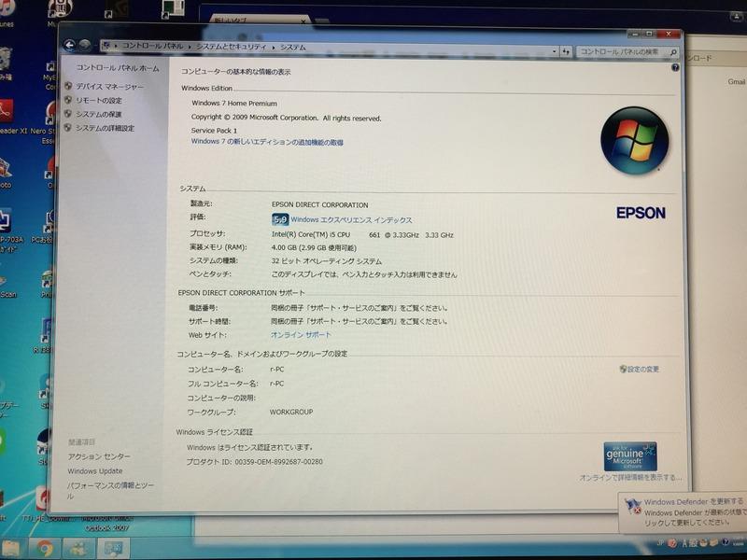Click the Windows logo orb image
Screen dimensions: 747x560
point(634,141)
